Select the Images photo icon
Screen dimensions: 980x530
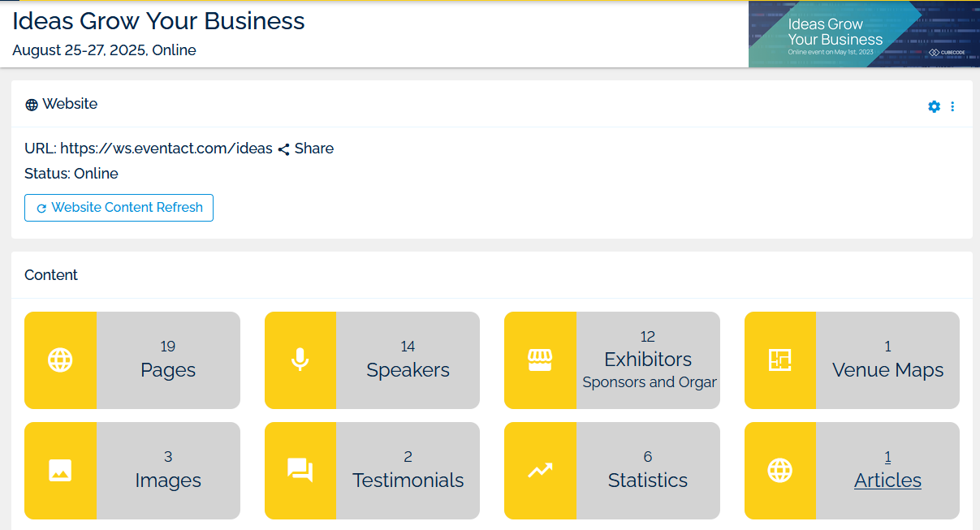pos(60,471)
